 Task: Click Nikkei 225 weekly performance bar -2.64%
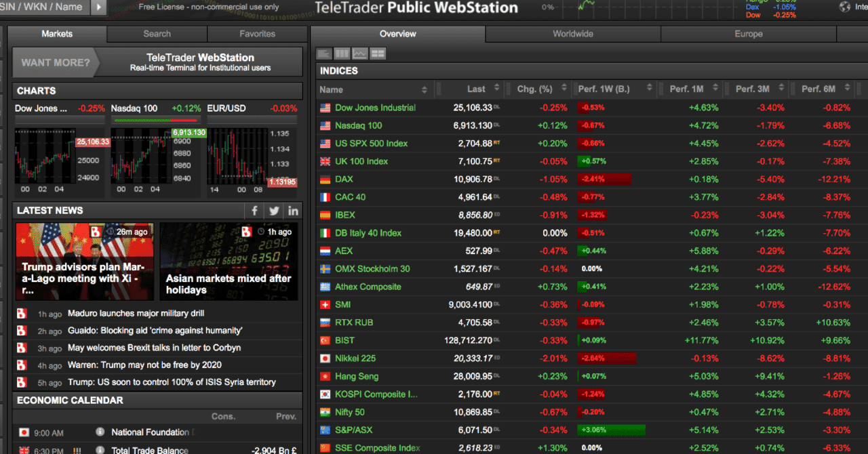coord(606,358)
